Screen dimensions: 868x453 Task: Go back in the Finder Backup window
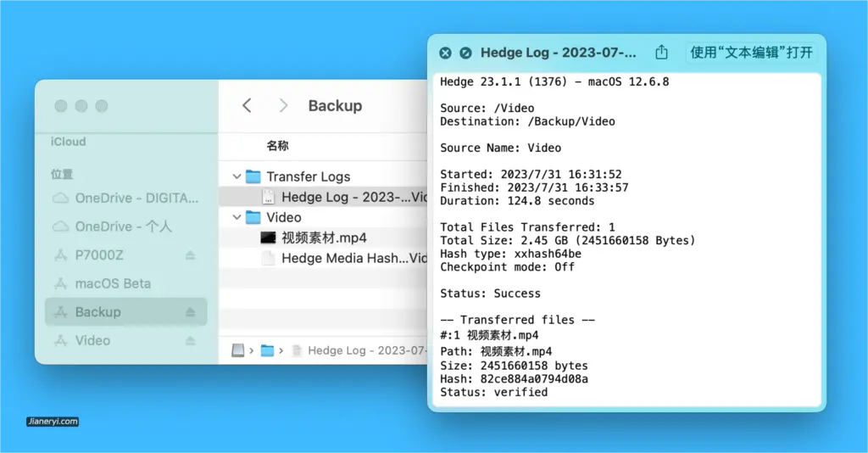point(247,105)
